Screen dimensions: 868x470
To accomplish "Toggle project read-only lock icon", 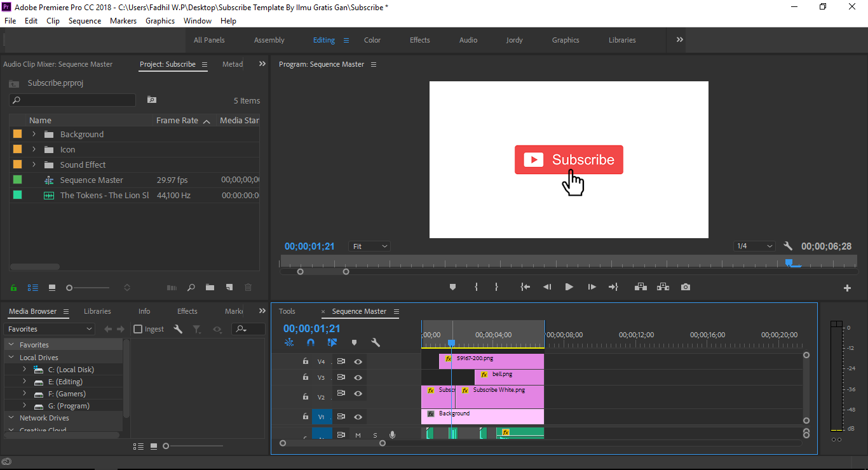I will click(x=14, y=288).
